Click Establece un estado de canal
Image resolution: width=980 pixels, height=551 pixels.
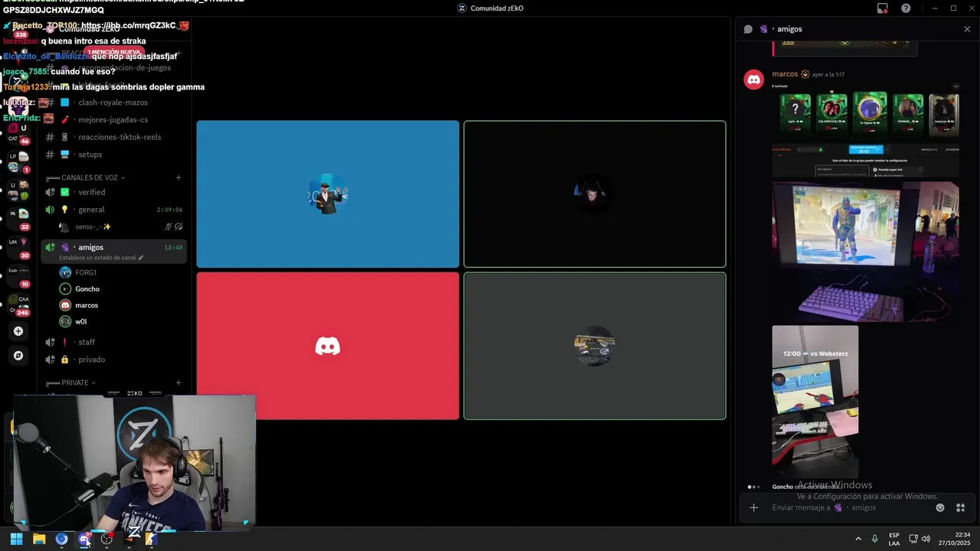(x=101, y=258)
